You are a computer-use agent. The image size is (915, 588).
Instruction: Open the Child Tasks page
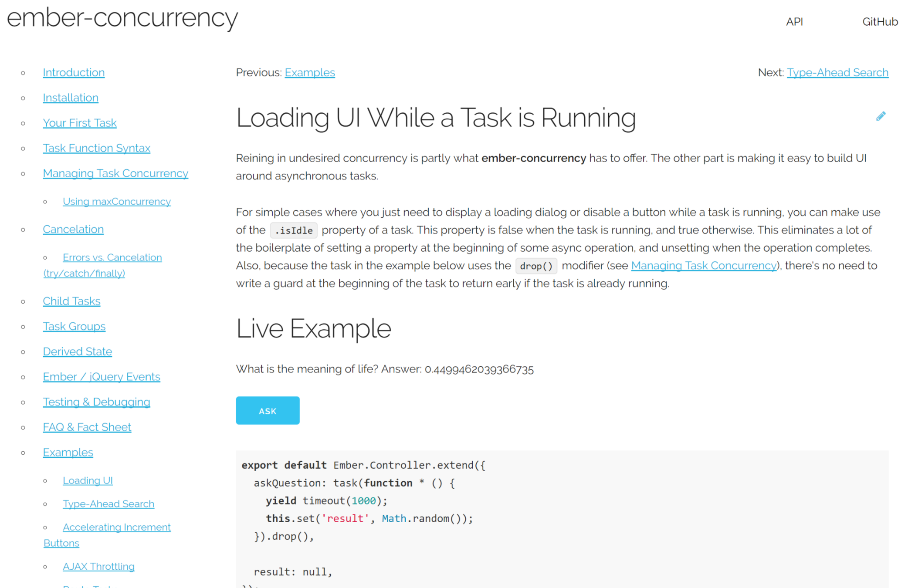pyautogui.click(x=71, y=301)
